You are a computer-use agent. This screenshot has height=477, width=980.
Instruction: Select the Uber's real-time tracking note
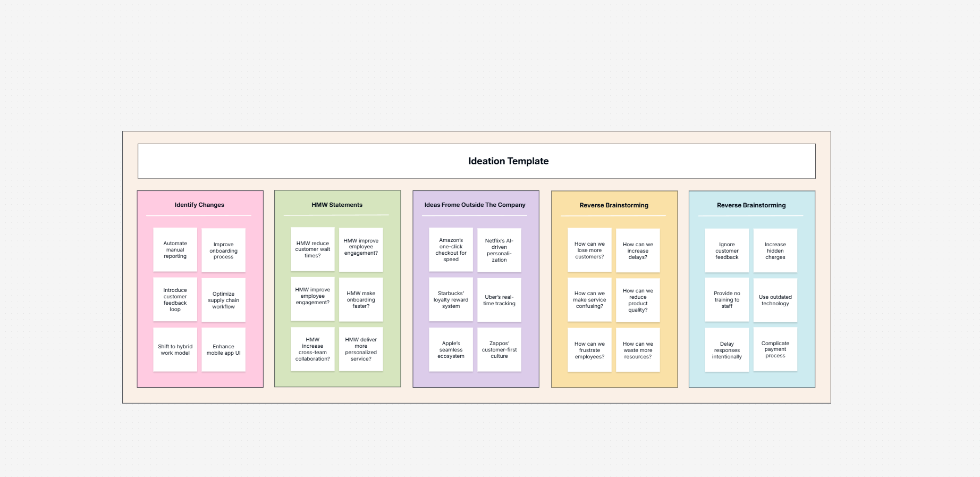pos(499,300)
